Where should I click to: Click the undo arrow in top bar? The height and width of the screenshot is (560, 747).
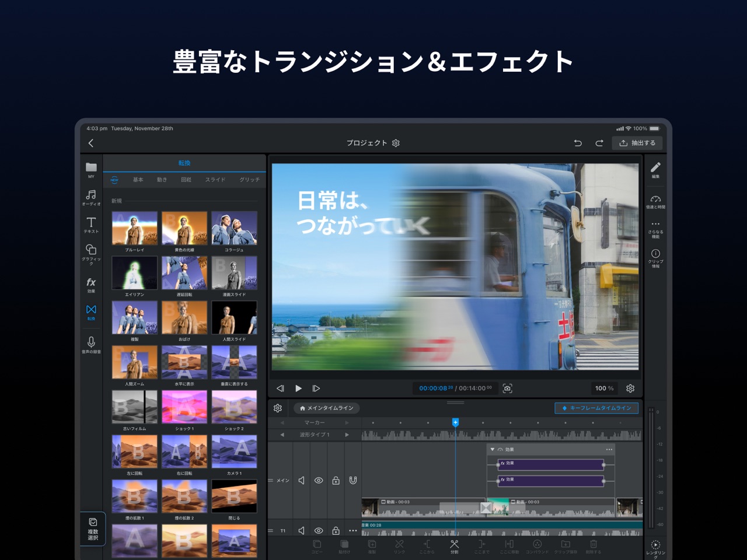pos(578,143)
